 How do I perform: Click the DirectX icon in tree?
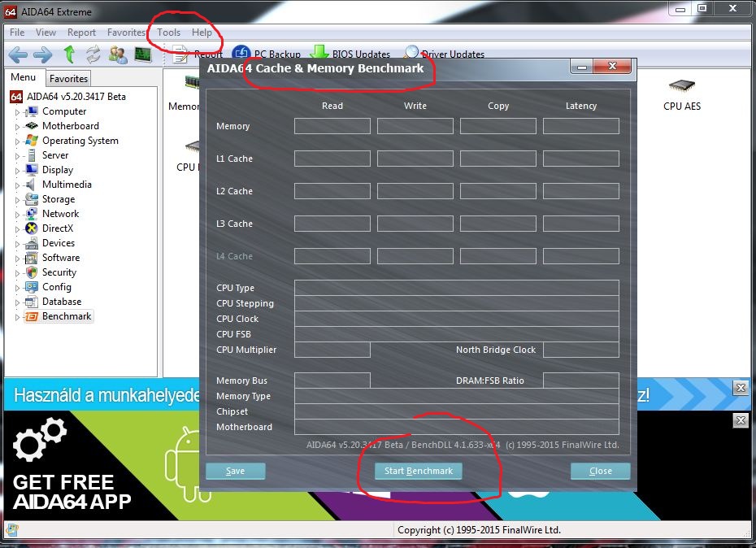[32, 228]
